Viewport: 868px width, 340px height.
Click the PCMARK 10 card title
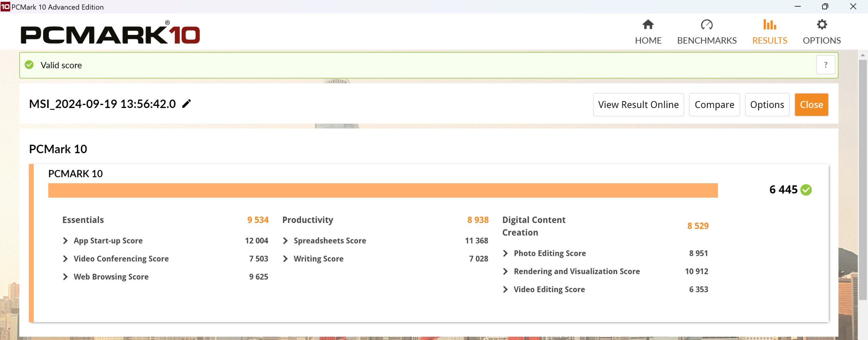pos(75,174)
